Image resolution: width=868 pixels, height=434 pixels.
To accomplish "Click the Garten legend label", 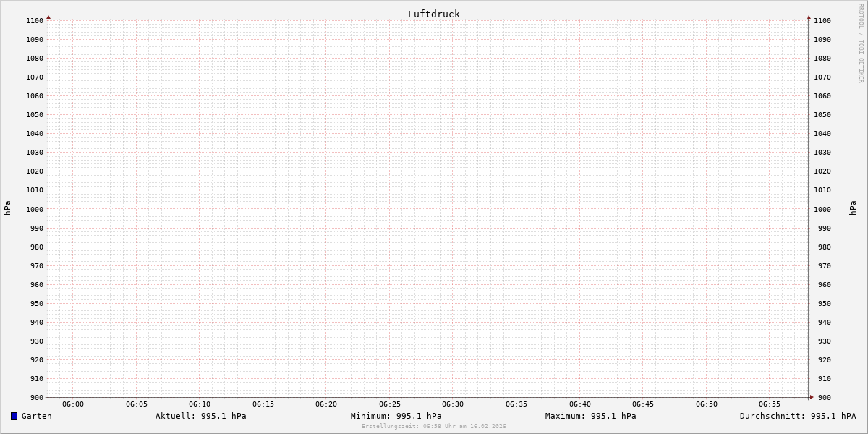I will (36, 416).
